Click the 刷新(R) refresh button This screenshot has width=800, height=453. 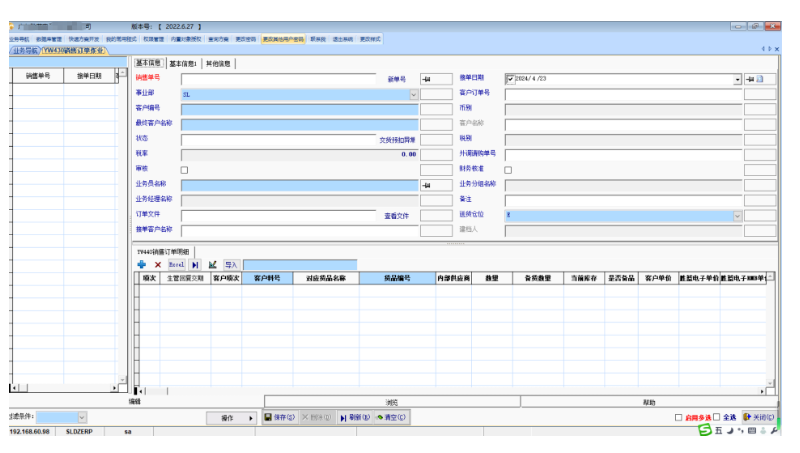point(355,417)
